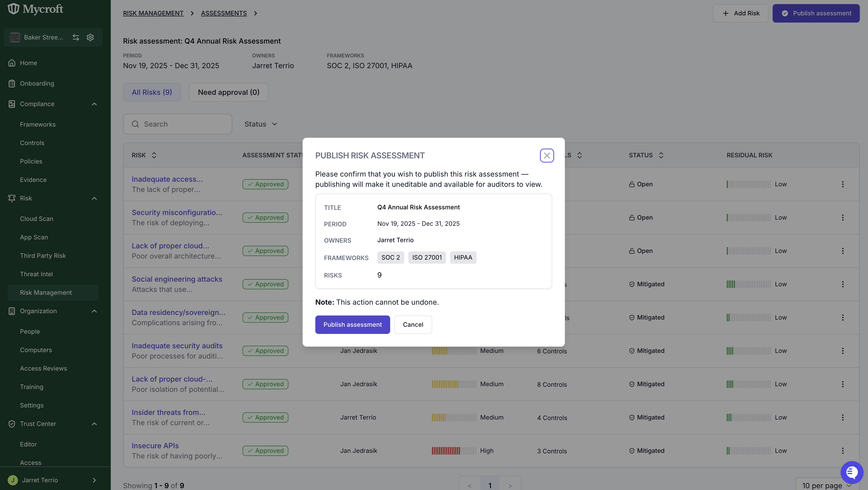Open Frameworks in the sidebar
Image resolution: width=868 pixels, height=490 pixels.
coord(38,124)
